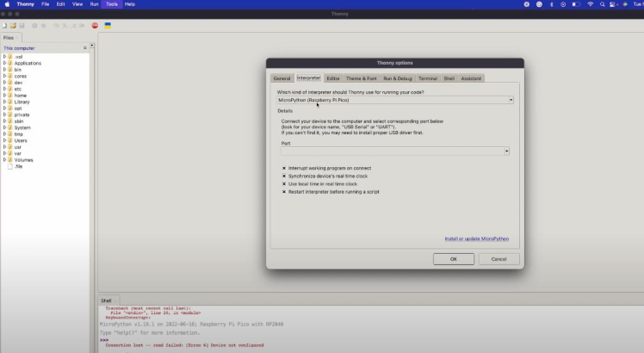Switch to the Editor tab

[x=333, y=78]
